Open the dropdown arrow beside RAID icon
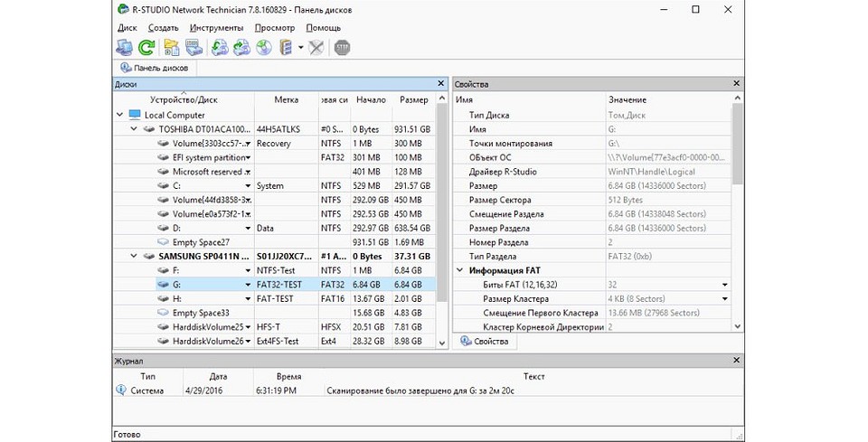The height and width of the screenshot is (442, 868). (x=299, y=48)
